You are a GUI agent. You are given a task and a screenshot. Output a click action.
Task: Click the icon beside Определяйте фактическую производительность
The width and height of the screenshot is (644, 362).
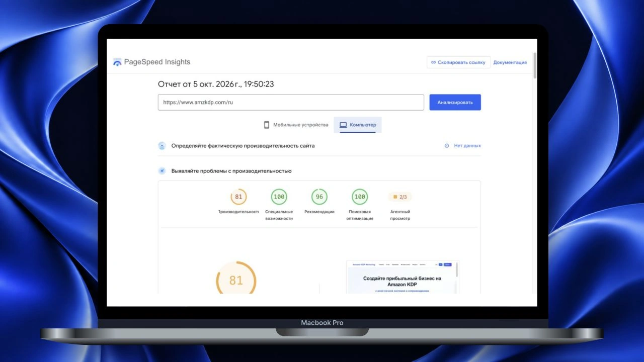162,146
